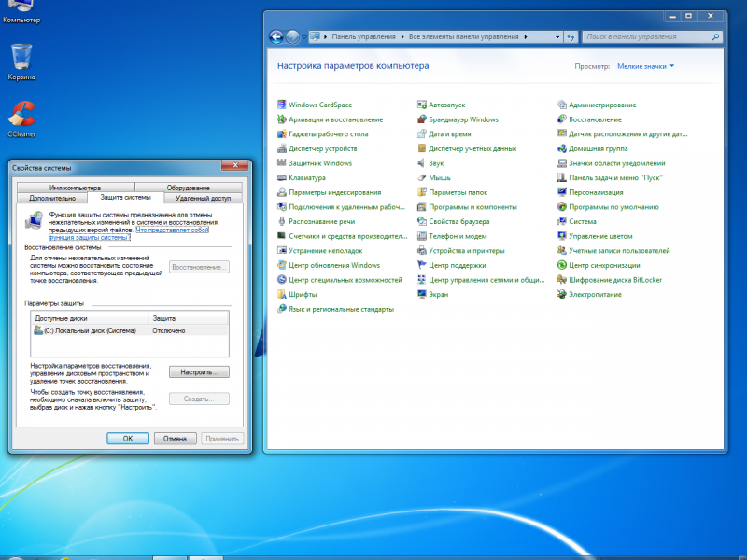Click the Распознавание речи microphone icon
747x560 pixels.
click(282, 221)
